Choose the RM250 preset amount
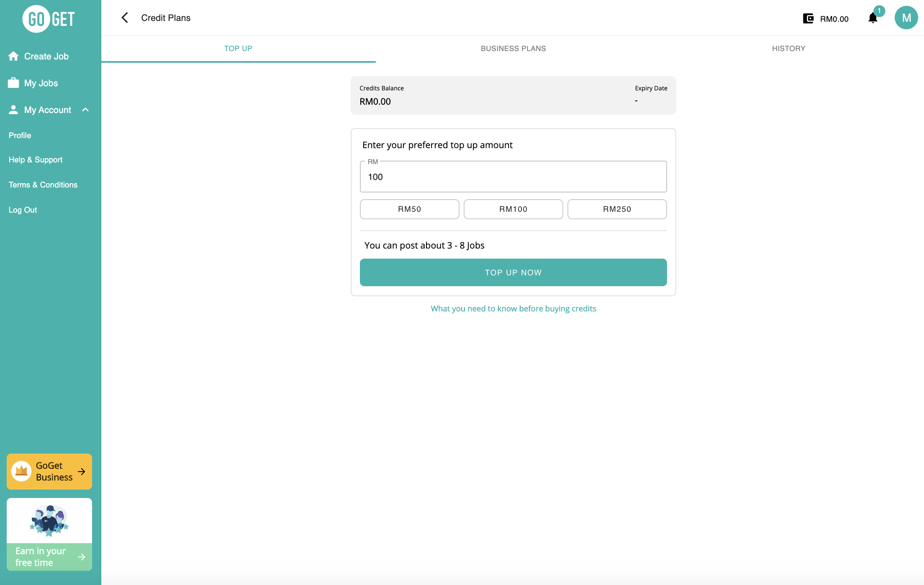This screenshot has height=585, width=924. point(617,209)
